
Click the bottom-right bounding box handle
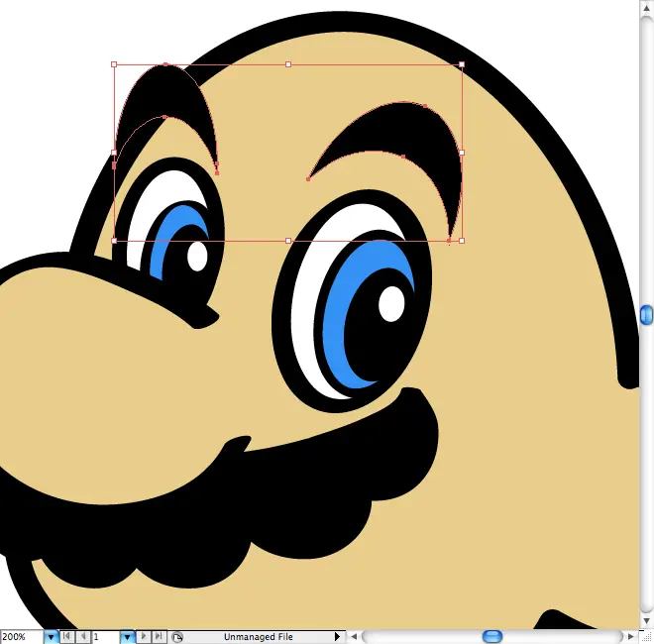tap(462, 241)
